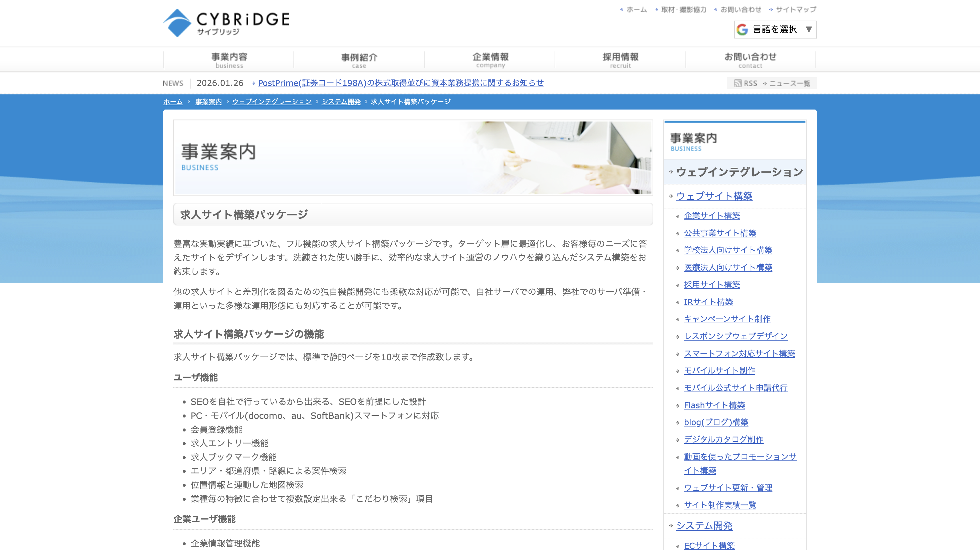Navigate to 事業案内 via breadcrumb
The image size is (980, 550).
tap(208, 102)
